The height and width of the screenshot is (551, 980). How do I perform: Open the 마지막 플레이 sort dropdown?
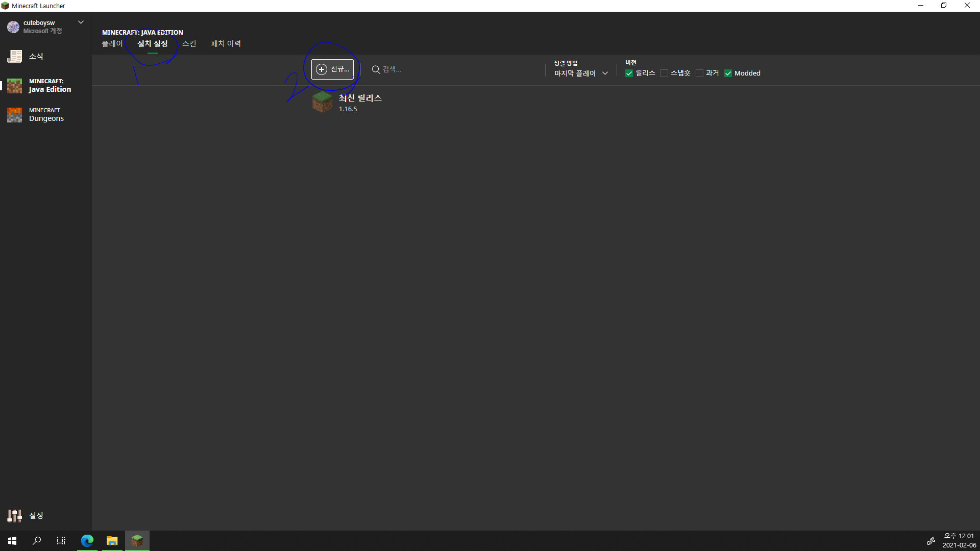581,73
